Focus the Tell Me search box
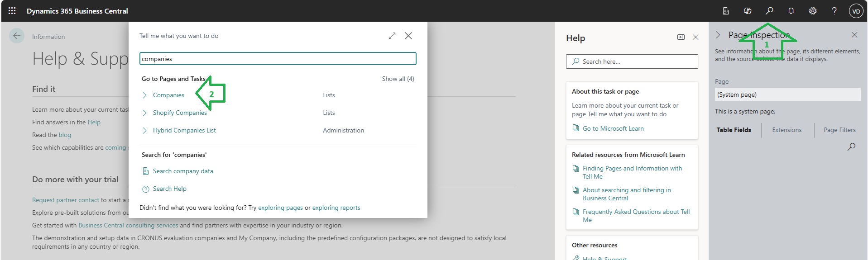 point(278,59)
